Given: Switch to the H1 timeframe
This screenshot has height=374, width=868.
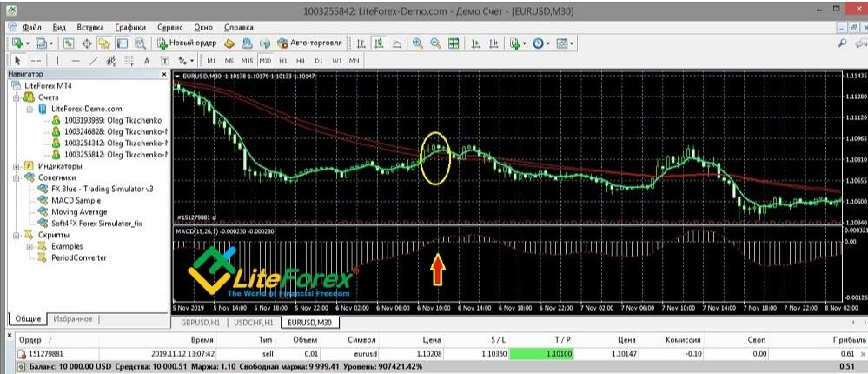Looking at the screenshot, I should [x=283, y=60].
